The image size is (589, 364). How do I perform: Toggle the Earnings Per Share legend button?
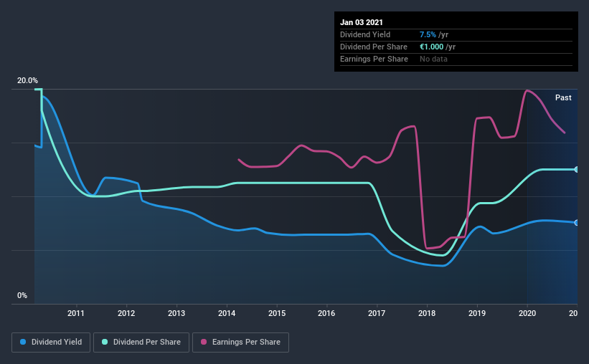pyautogui.click(x=240, y=343)
